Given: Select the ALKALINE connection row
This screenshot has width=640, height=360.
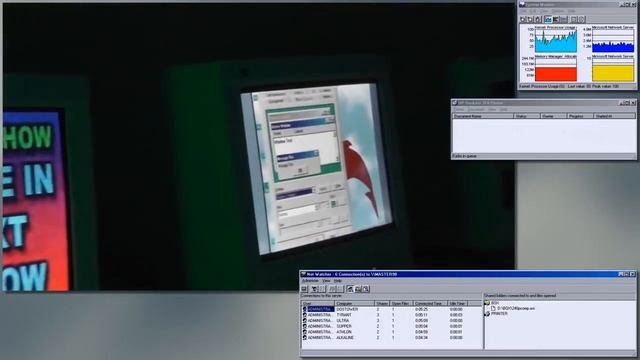Looking at the screenshot, I should point(392,338).
